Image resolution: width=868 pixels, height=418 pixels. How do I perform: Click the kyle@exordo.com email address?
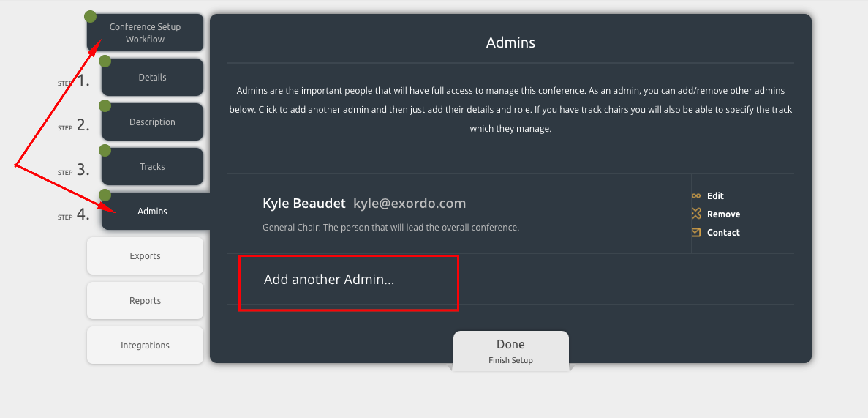[410, 204]
